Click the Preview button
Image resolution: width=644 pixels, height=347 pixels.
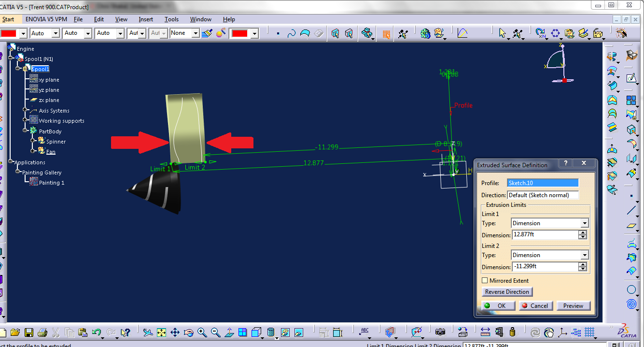tap(573, 305)
